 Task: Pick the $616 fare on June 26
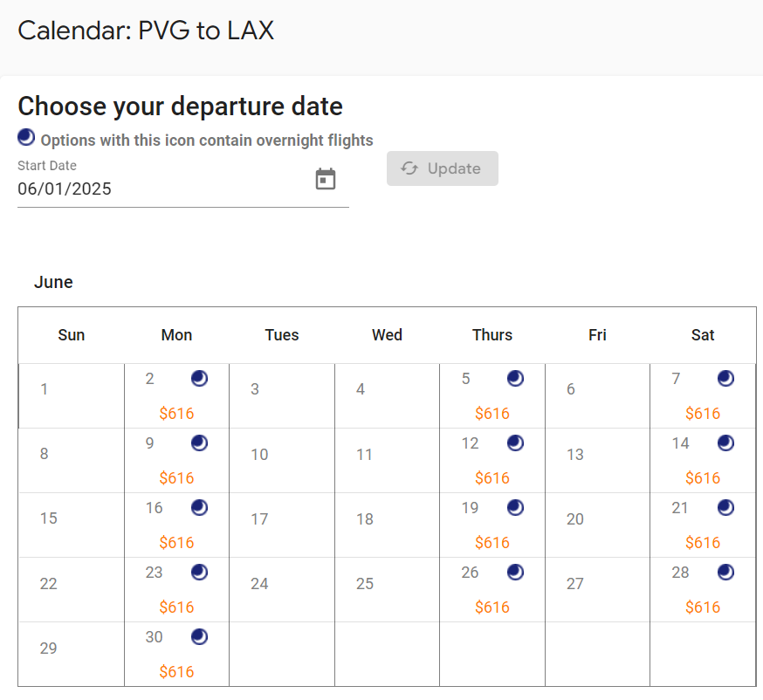tap(492, 607)
